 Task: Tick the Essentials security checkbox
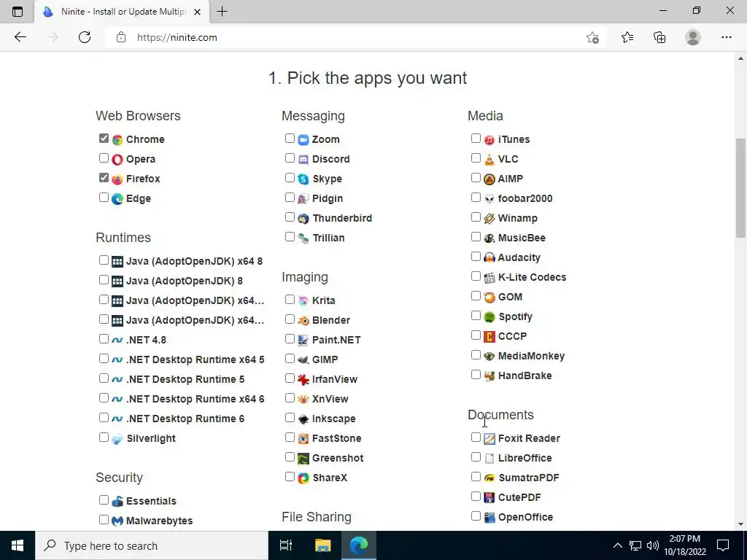click(x=104, y=499)
